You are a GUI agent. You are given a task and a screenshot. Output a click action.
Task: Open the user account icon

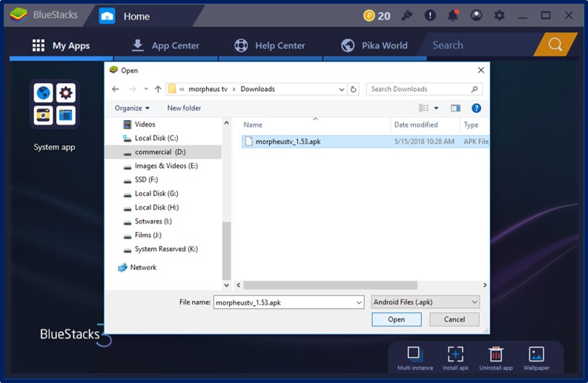[476, 16]
